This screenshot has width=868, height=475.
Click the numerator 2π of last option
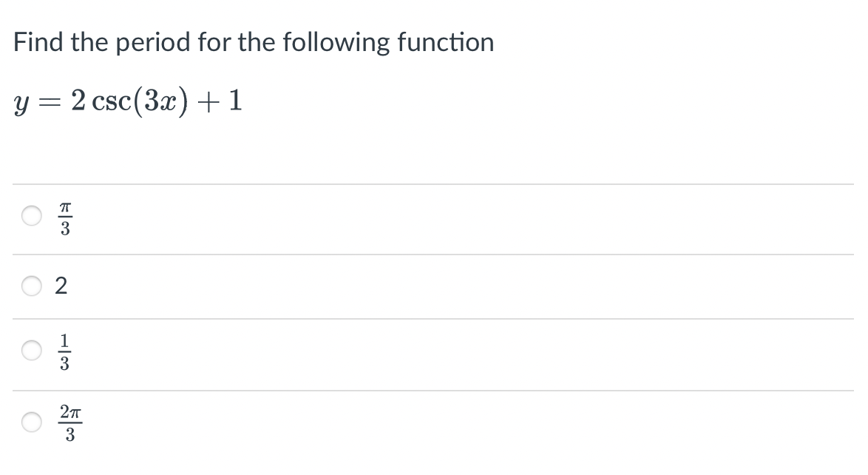point(70,412)
